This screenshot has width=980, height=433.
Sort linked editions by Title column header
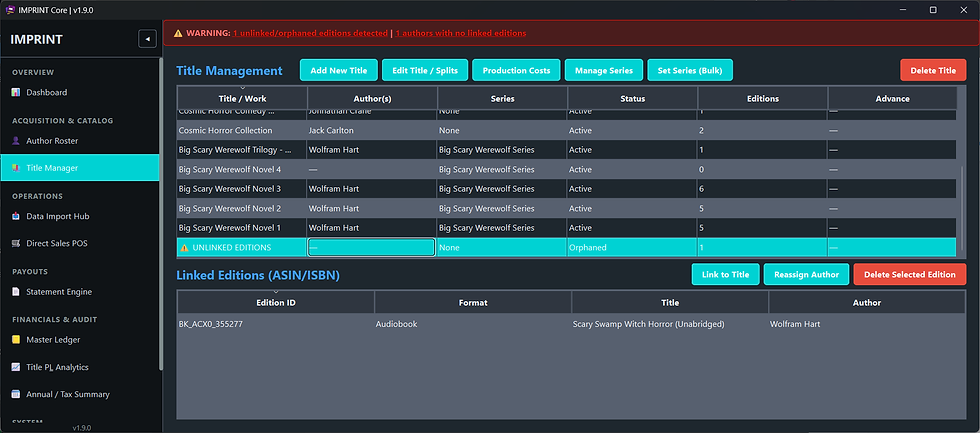tap(670, 302)
